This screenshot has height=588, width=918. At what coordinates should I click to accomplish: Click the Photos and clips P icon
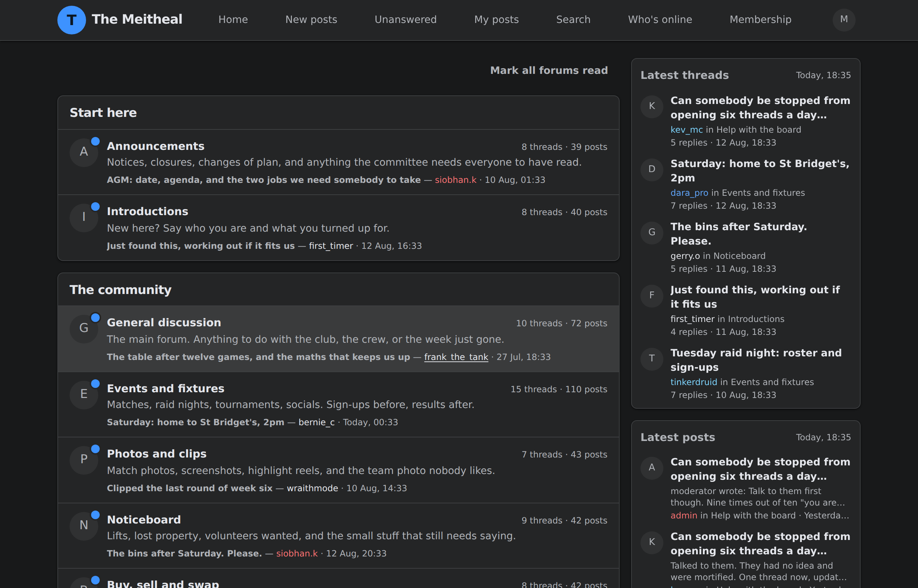tap(84, 460)
